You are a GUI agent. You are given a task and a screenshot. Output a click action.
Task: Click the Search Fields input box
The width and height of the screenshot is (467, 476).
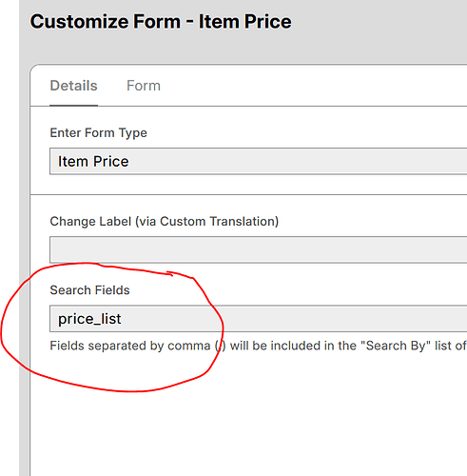[x=258, y=319]
